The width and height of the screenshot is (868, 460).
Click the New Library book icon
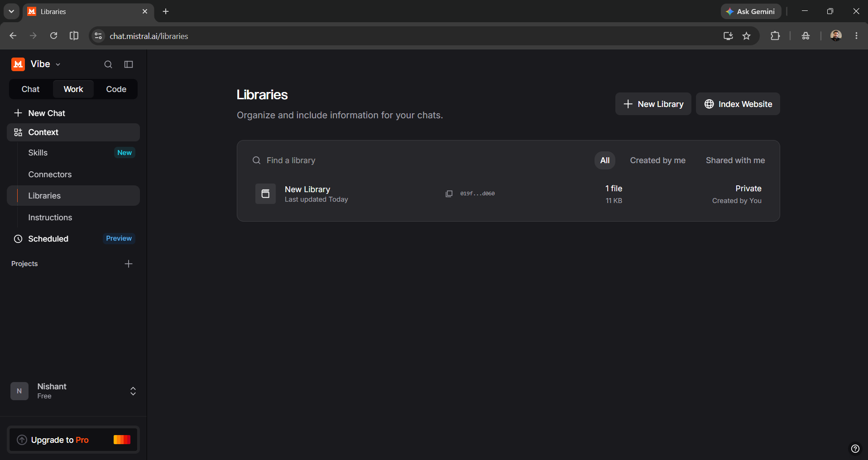coord(265,194)
